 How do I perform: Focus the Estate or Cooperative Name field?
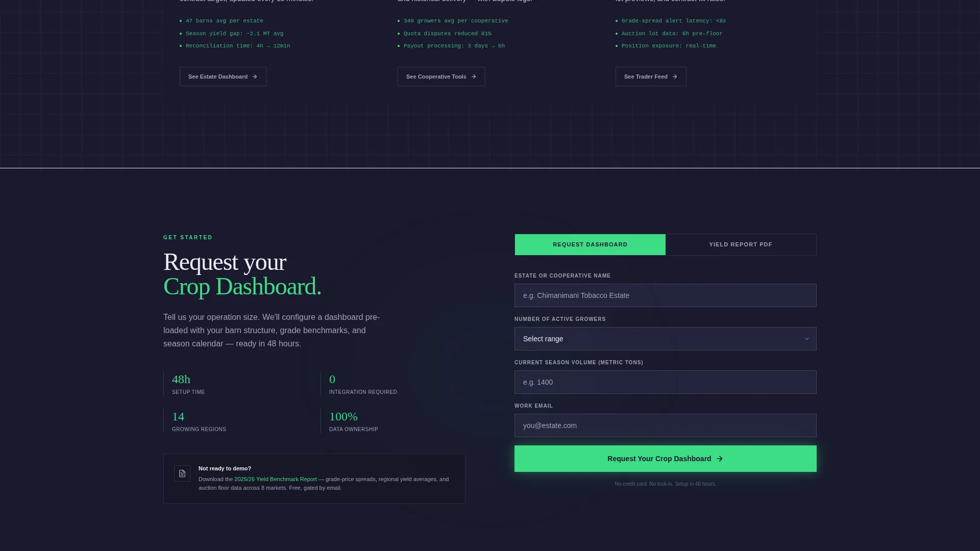(x=666, y=295)
